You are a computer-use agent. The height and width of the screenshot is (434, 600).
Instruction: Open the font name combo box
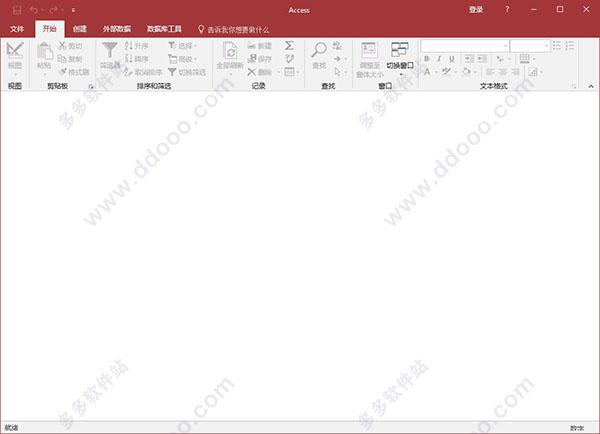pyautogui.click(x=465, y=46)
